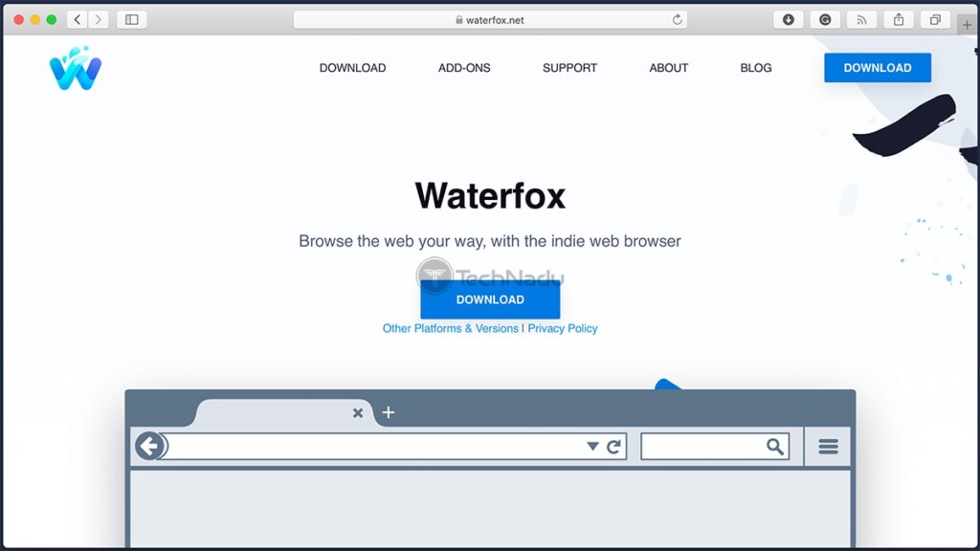Image resolution: width=980 pixels, height=551 pixels.
Task: Click the illustrated search magnifier icon
Action: (775, 446)
